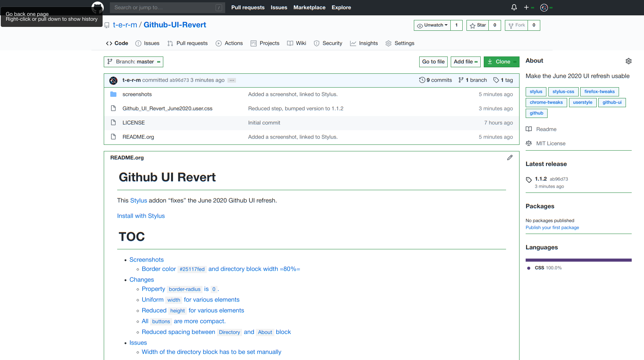Viewport: 644px width, 360px height.
Task: Expand the Unwatch dropdown
Action: pos(432,25)
